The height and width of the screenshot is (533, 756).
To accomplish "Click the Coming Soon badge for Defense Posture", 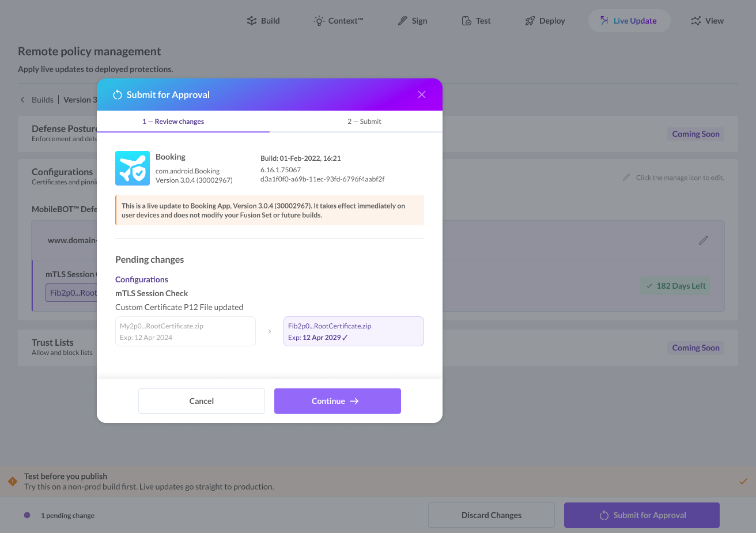I will (695, 134).
